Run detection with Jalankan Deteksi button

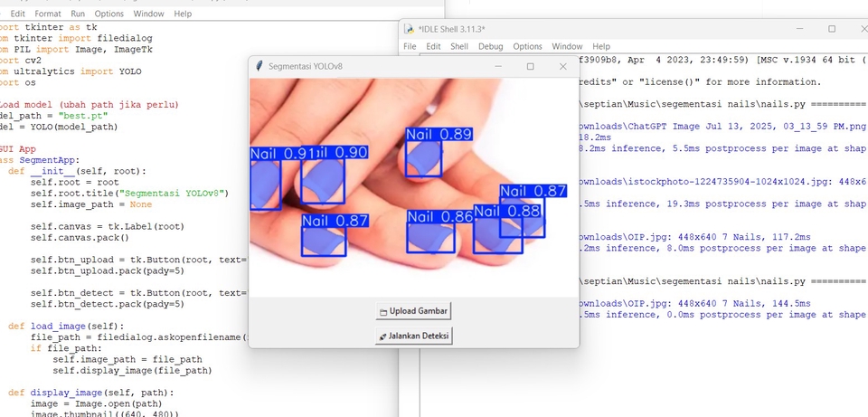414,336
